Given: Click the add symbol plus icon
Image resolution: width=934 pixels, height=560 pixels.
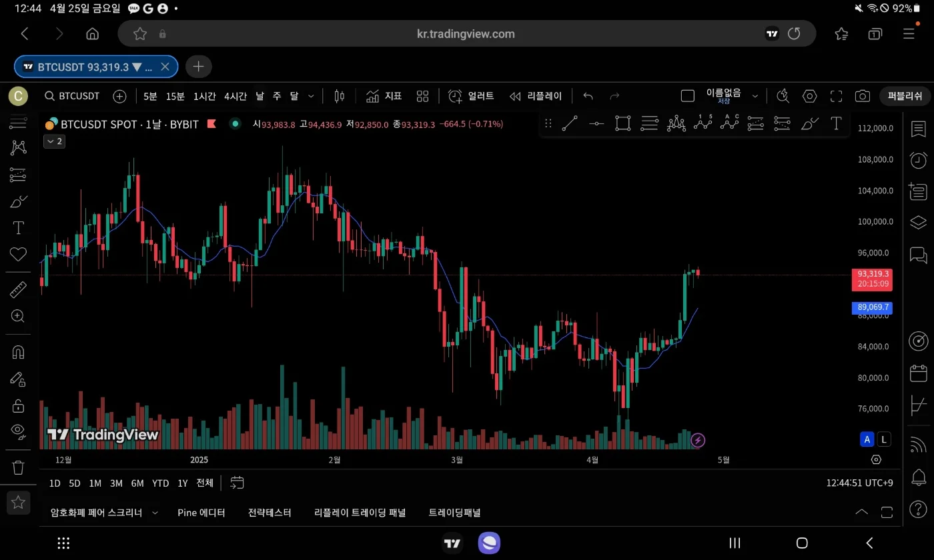Looking at the screenshot, I should [x=119, y=96].
